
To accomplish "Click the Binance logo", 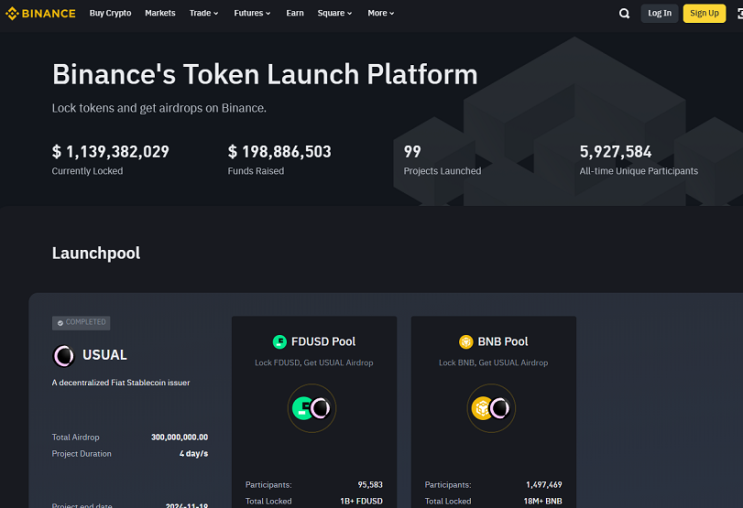I will tap(40, 13).
